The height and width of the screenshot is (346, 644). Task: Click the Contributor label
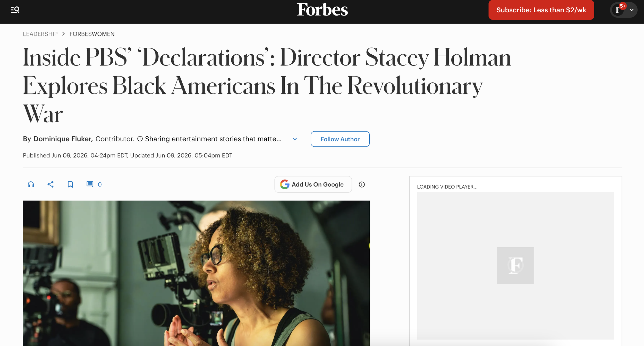[115, 139]
